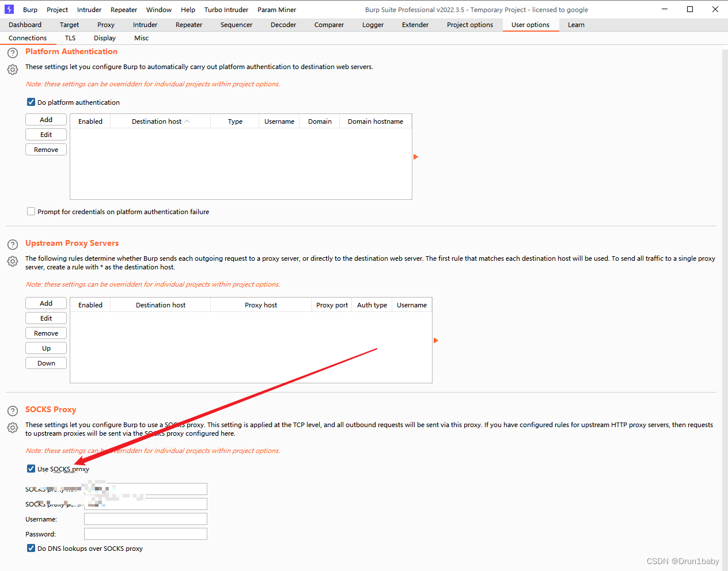Viewport: 728px width, 571px height.
Task: Select the Connections sub-tab
Action: coord(28,38)
